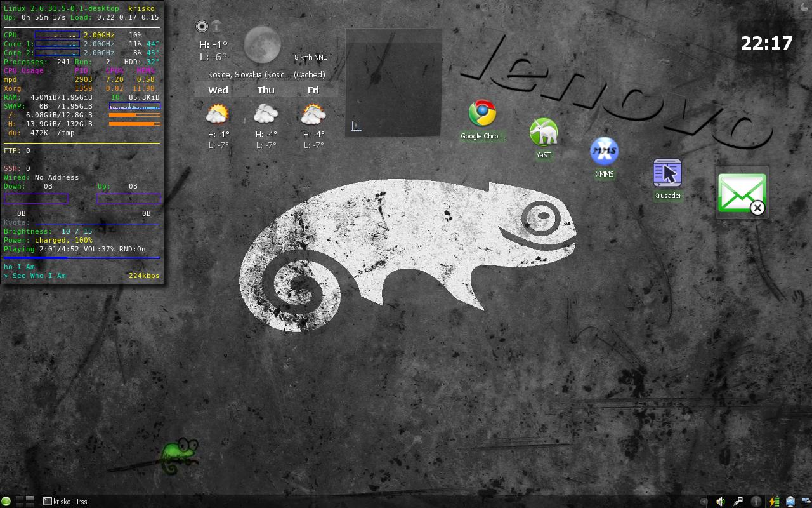The width and height of the screenshot is (812, 508).
Task: Click the 22:17 digital clock
Action: click(766, 43)
